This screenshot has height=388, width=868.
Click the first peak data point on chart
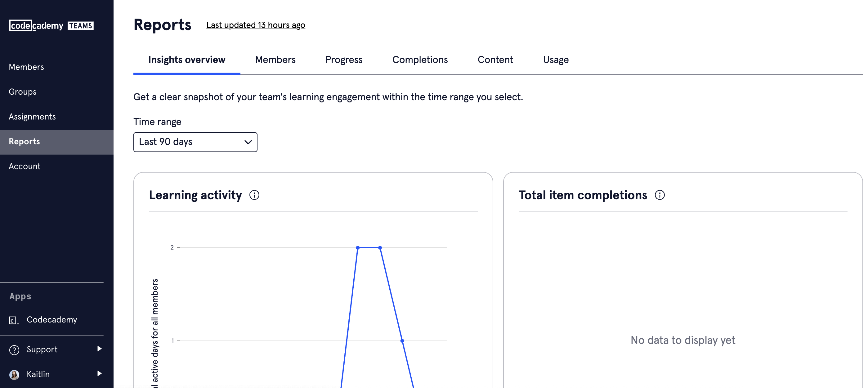click(357, 247)
